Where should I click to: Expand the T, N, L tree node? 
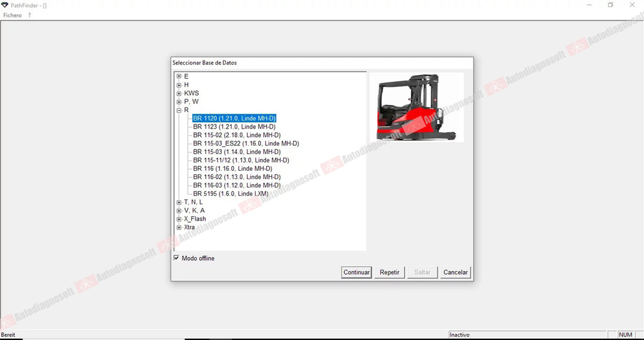coord(179,202)
